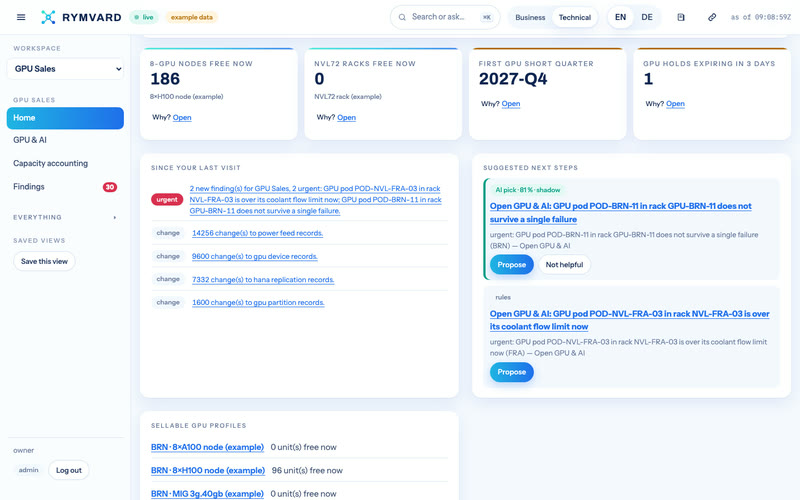Open BRN MIG 3g.40gb profile
800x500 pixels.
(207, 494)
